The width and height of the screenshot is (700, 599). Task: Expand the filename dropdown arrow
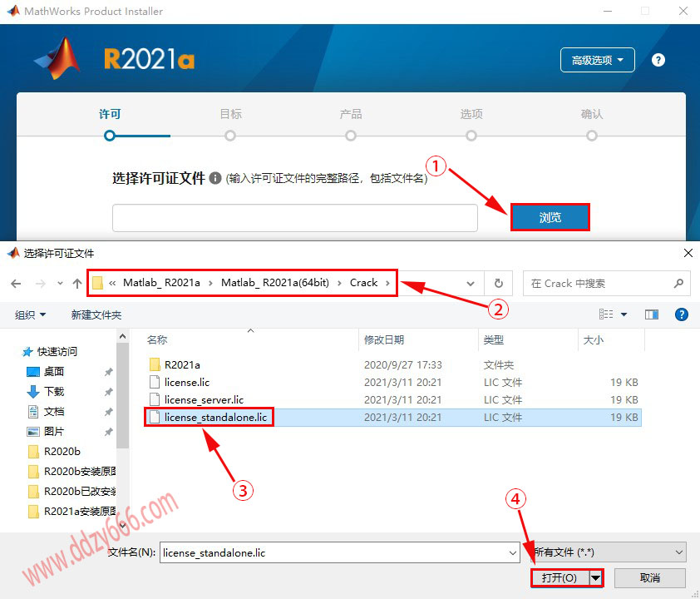[512, 553]
